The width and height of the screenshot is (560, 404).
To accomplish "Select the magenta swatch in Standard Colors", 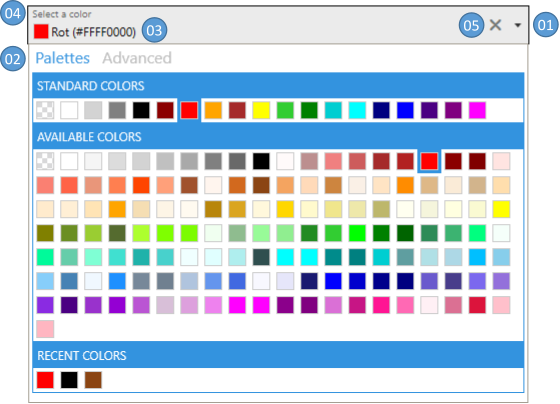I will [478, 110].
